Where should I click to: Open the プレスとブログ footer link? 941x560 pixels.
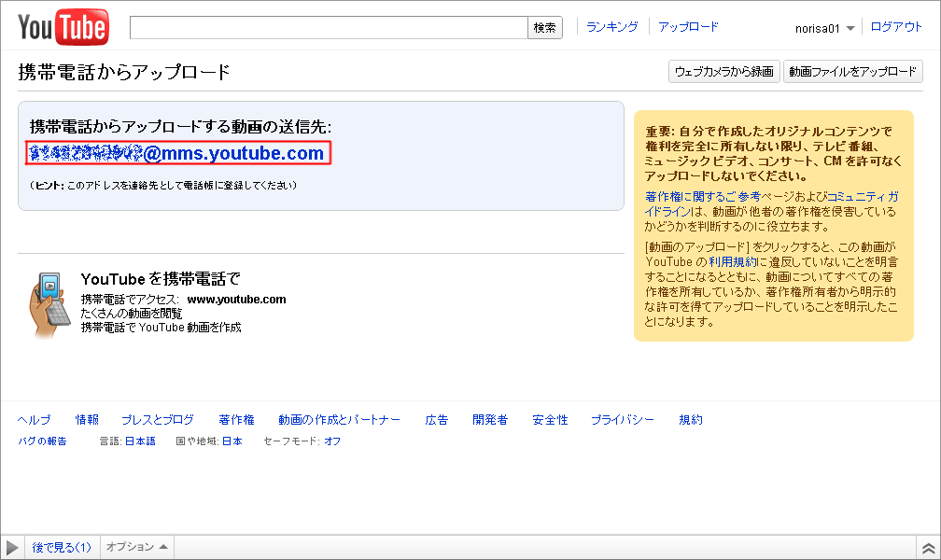(x=158, y=420)
